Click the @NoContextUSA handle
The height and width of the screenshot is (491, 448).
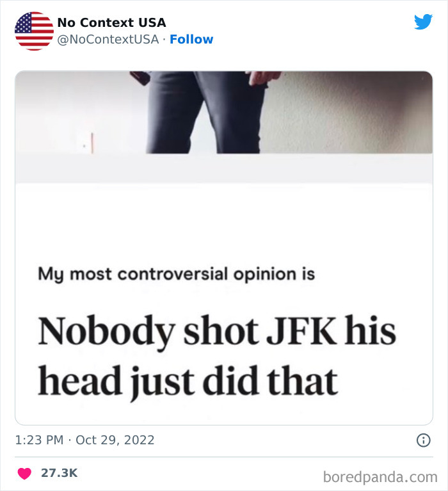click(108, 40)
